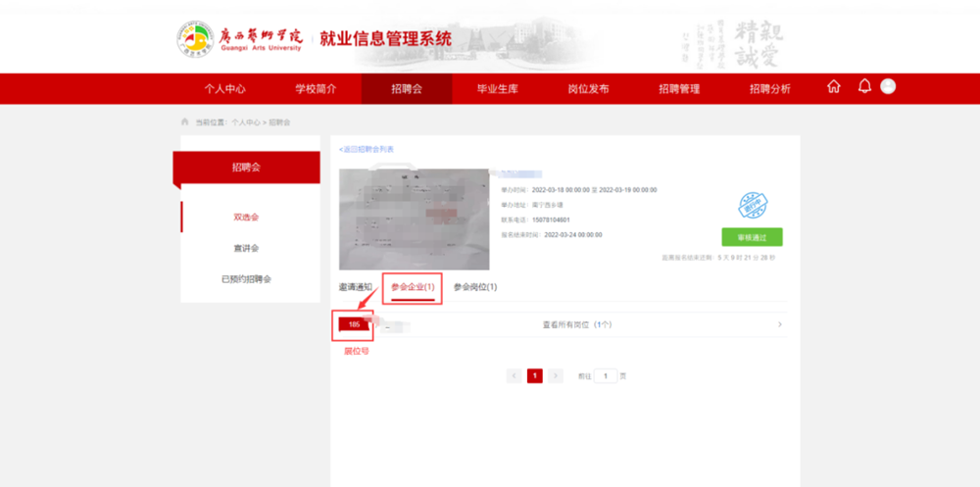Open 已预约招聘会 in sidebar
Image resolution: width=980 pixels, height=487 pixels.
click(x=246, y=279)
